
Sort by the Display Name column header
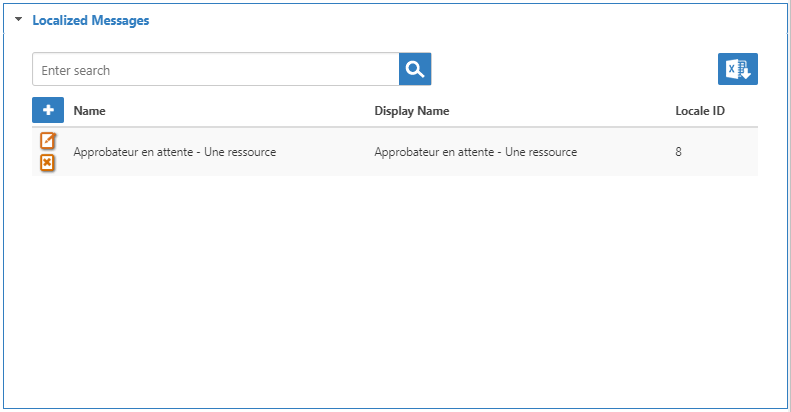[411, 111]
